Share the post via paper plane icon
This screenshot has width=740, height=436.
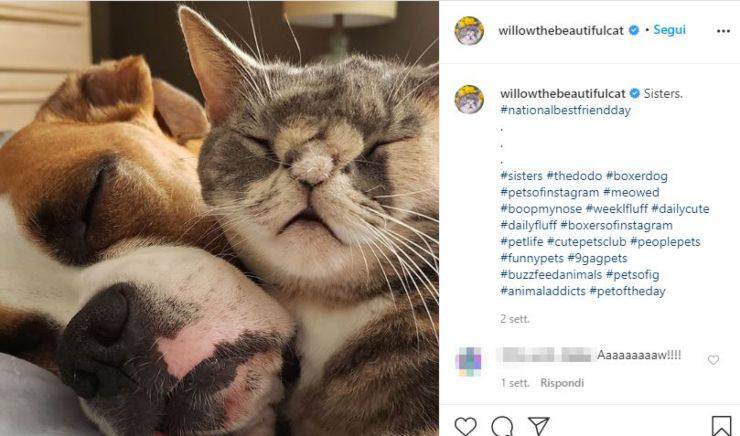coord(538,427)
